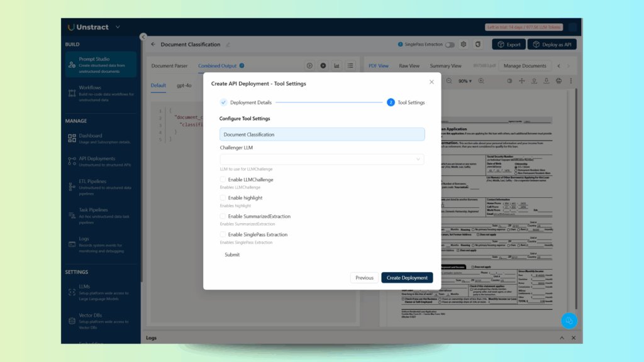Switch to the Raw View tab

(x=409, y=65)
